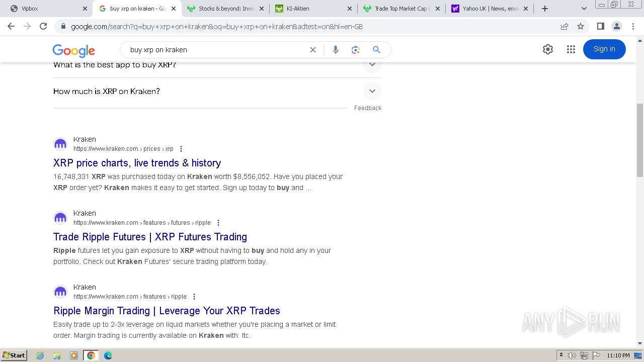Open Google Lens image search icon
The height and width of the screenshot is (362, 644).
point(356,50)
